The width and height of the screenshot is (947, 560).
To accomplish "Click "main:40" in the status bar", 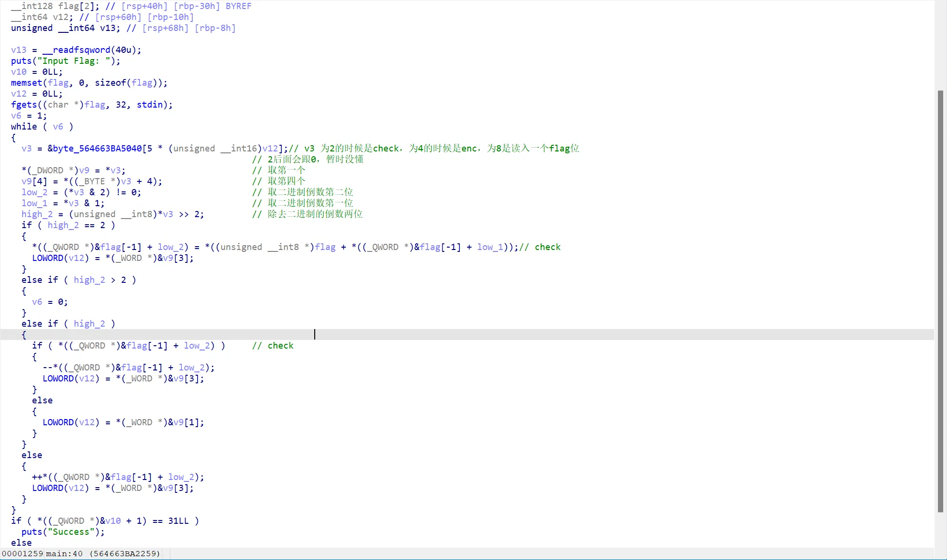I will pos(64,553).
